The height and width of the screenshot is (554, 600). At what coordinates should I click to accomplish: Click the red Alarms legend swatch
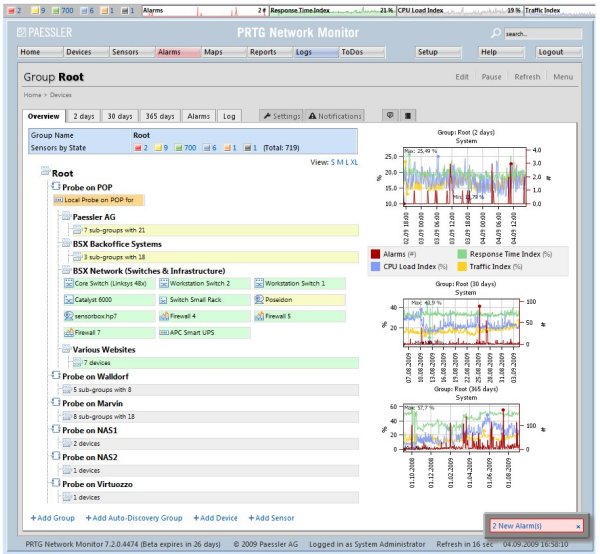(375, 254)
